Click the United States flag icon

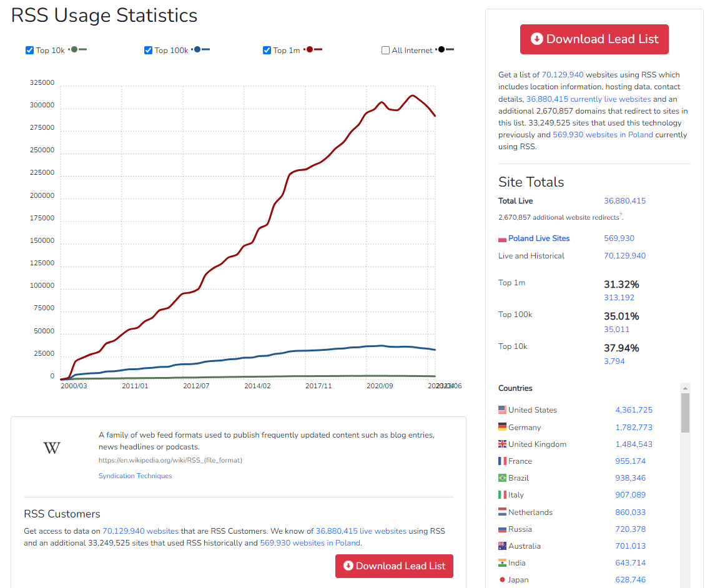(502, 409)
